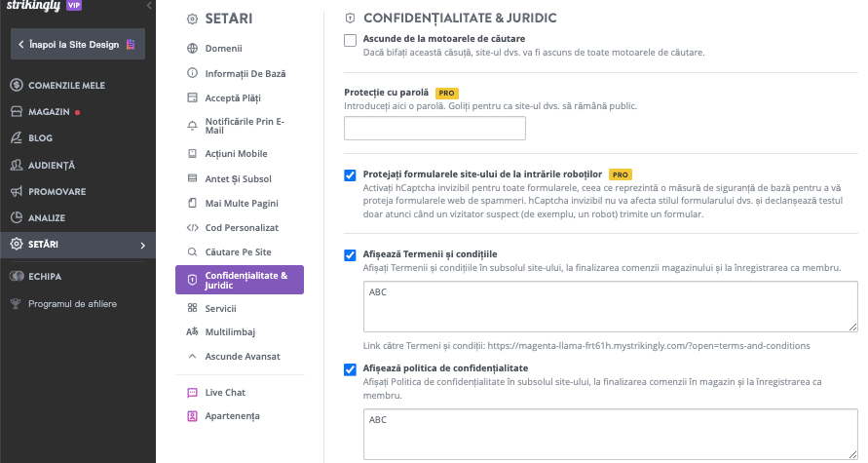Uncheck Afișează Termenii și condițiile
The width and height of the screenshot is (868, 463).
(x=350, y=255)
